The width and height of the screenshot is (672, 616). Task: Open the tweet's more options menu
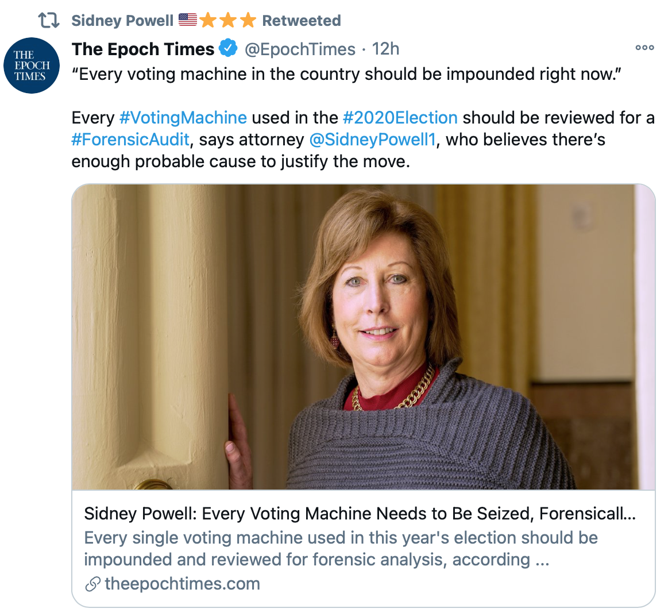[644, 48]
